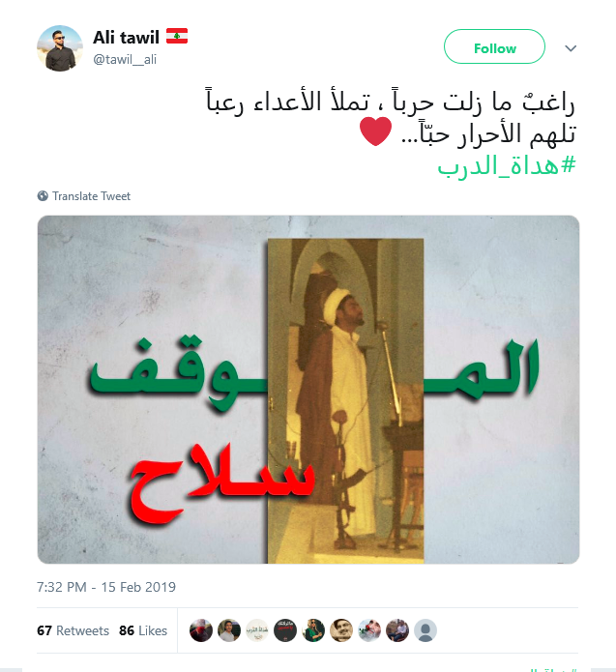The image size is (616, 672).
Task: View the 67 Retweets list
Action: pyautogui.click(x=73, y=630)
